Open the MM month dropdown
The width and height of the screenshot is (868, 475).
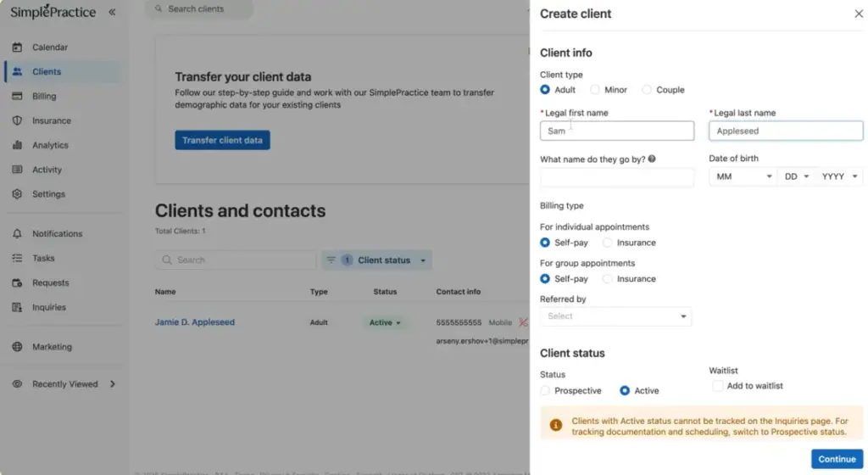point(743,176)
